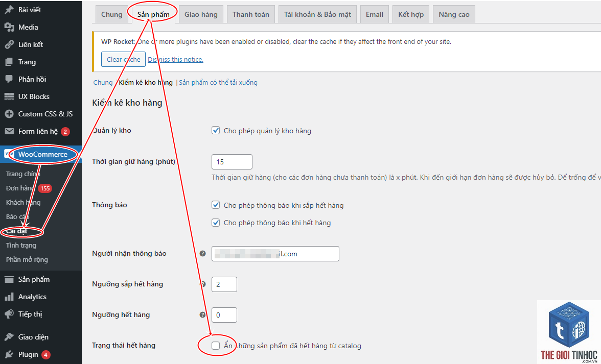Viewport: 601px width, 364px height.
Task: Enable hiding out-of-stock products from catalog
Action: coord(216,346)
